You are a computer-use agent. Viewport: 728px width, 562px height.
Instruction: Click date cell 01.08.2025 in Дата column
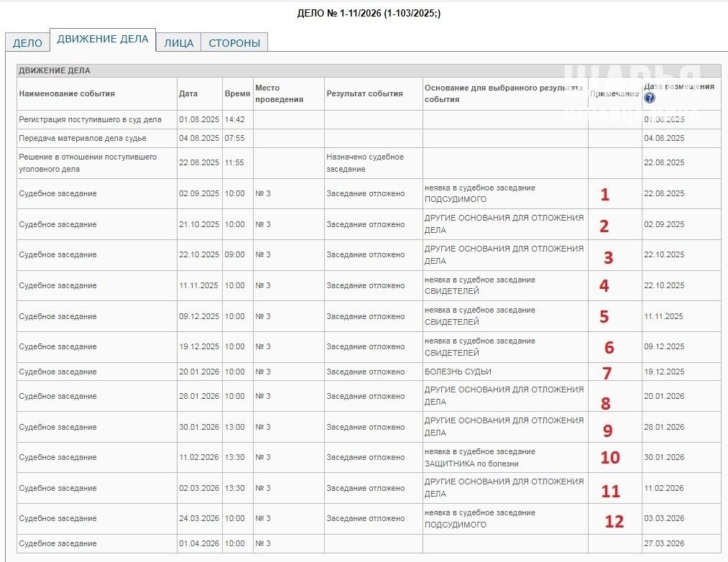199,119
